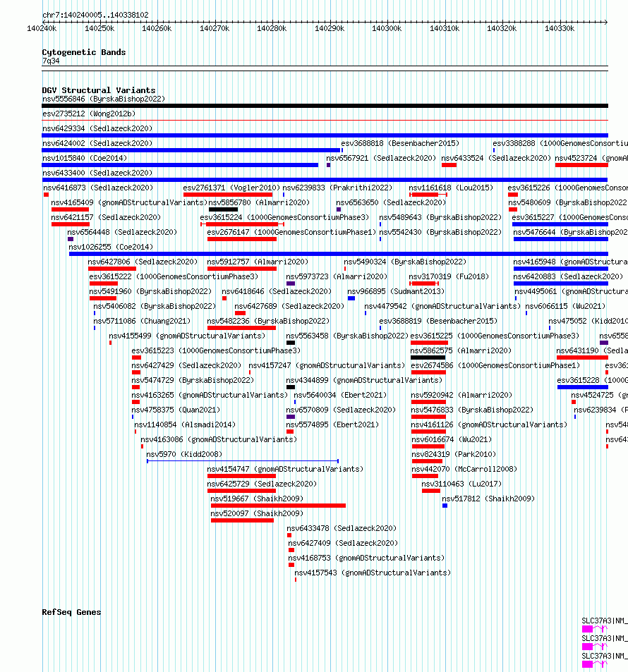Select nsv1161618 (Lou2015) variant
Screen dimensions: 628x672
point(451,188)
